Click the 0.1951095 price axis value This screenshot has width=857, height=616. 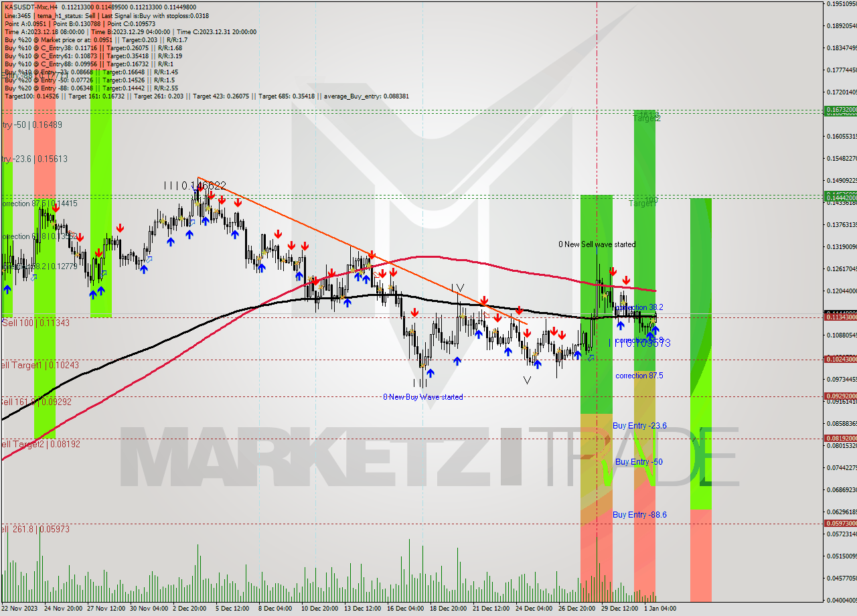point(842,4)
